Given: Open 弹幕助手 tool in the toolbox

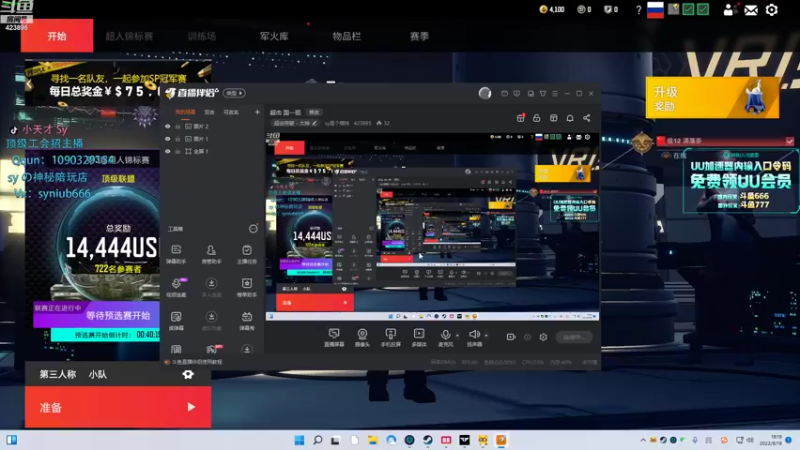Looking at the screenshot, I should point(176,254).
